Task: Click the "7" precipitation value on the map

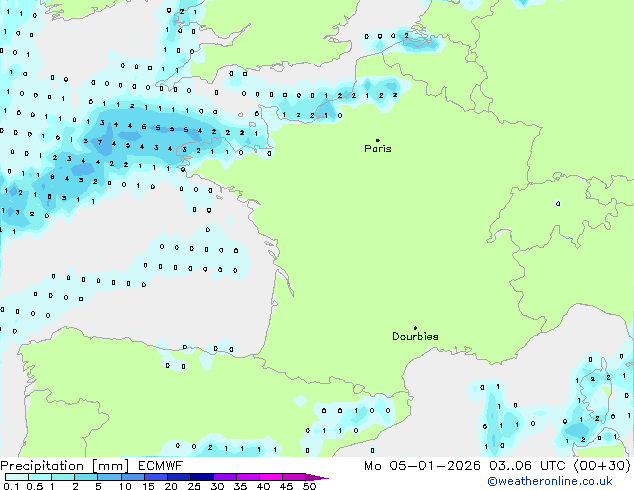Action: 99,142
